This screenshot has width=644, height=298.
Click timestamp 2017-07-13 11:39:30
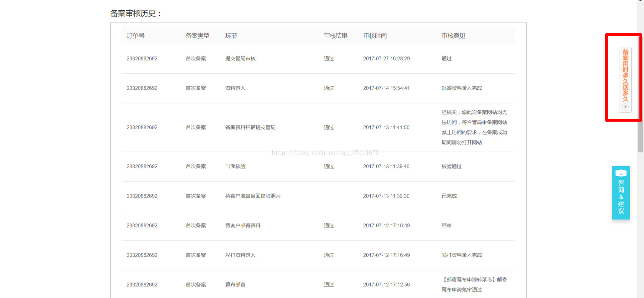coord(386,196)
